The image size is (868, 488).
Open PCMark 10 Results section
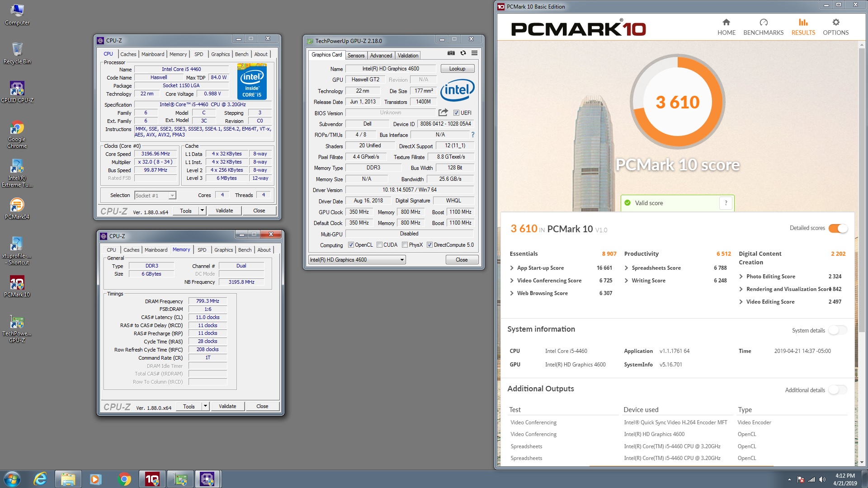(803, 27)
